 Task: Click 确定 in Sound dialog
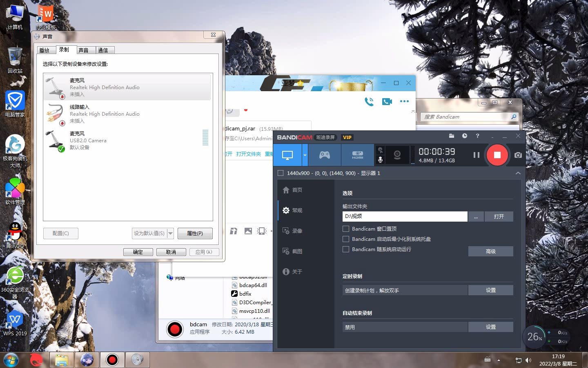(138, 252)
